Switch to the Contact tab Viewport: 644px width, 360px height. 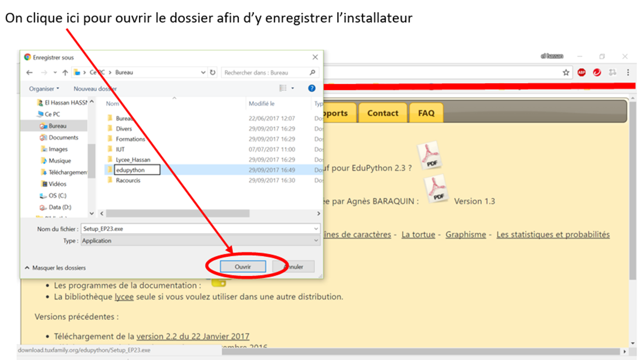[382, 113]
